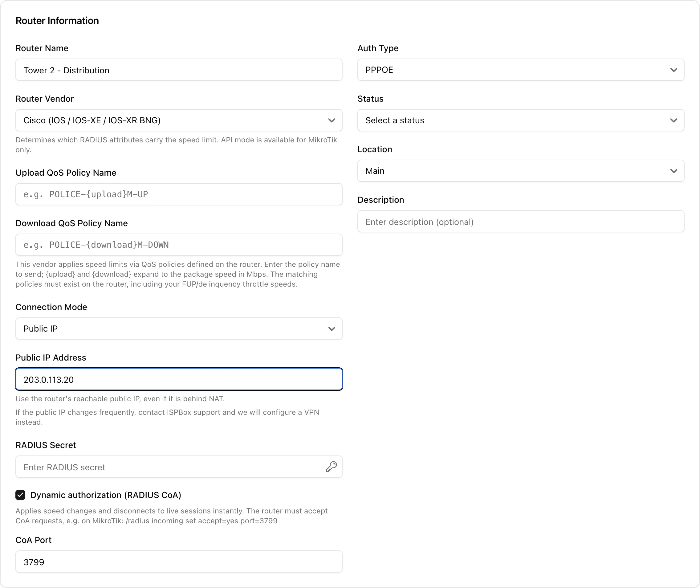The image size is (700, 588).
Task: Click the Download QoS Policy Name field
Action: click(179, 245)
